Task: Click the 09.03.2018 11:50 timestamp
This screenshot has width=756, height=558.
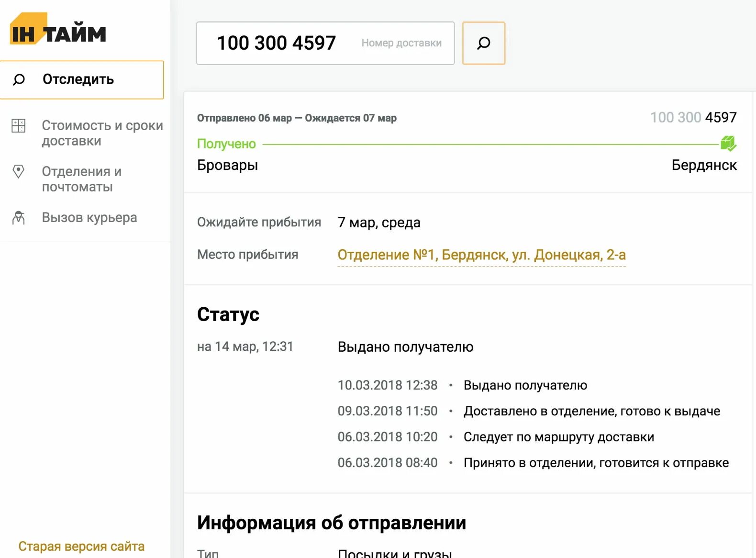Action: pos(388,412)
